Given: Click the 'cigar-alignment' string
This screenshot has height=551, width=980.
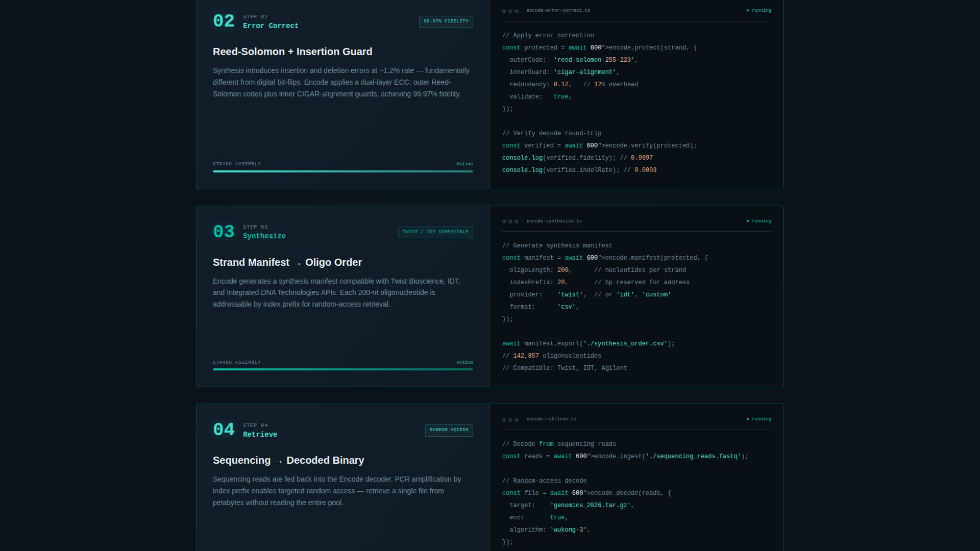Looking at the screenshot, I should pos(585,72).
